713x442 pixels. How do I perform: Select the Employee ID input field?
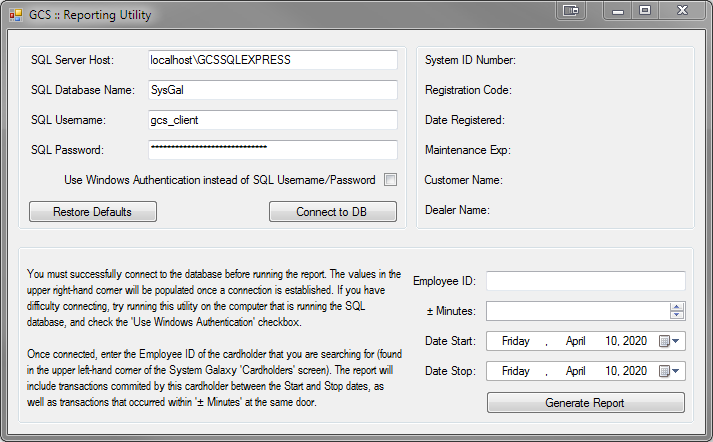pyautogui.click(x=586, y=281)
